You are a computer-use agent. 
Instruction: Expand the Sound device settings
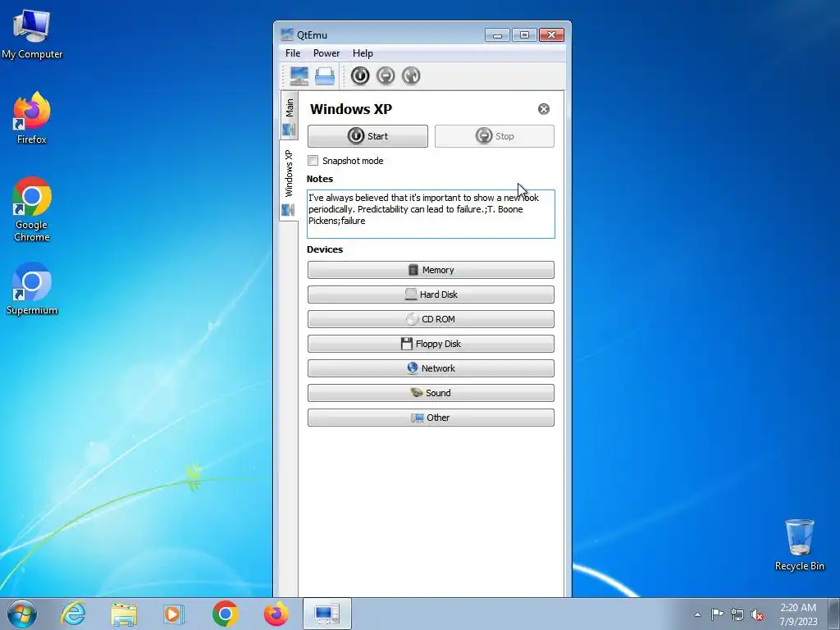tap(431, 393)
